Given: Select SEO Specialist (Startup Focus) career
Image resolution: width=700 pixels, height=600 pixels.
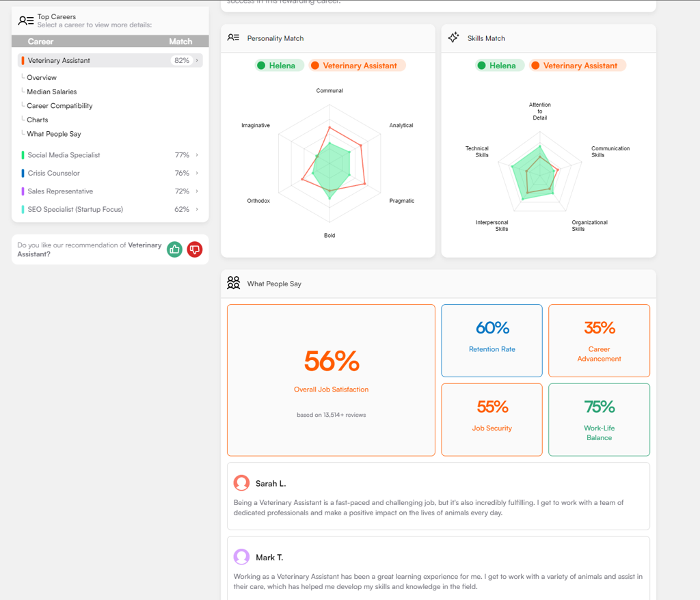Looking at the screenshot, I should (x=75, y=210).
